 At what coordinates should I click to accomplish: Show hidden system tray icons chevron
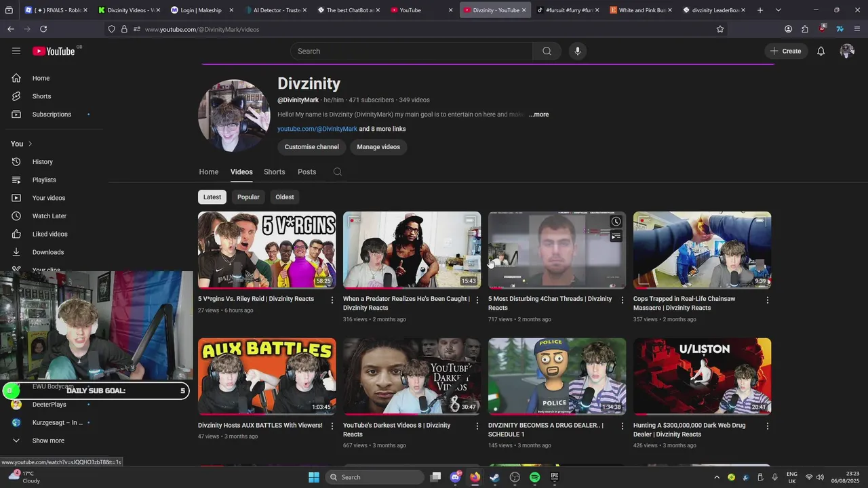pos(717,477)
